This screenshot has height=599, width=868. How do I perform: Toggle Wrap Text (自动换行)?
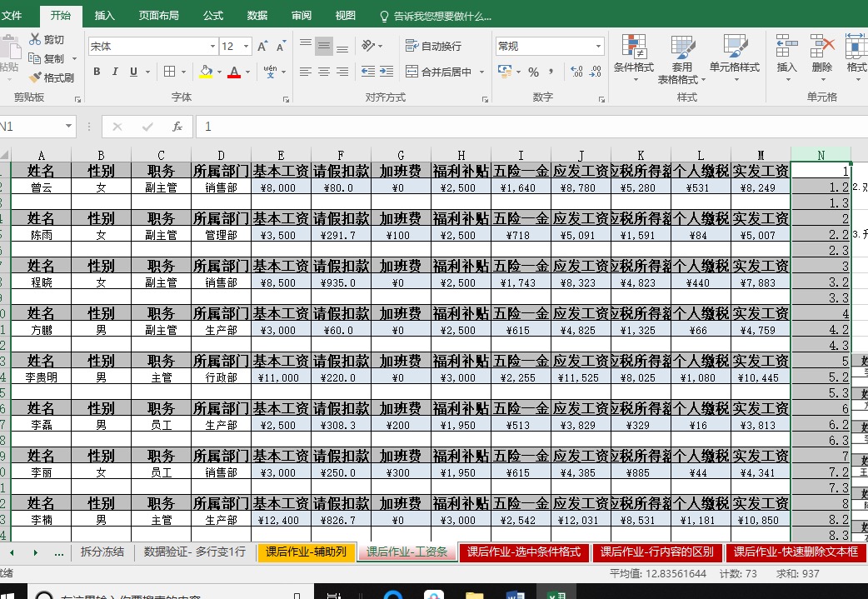[433, 47]
